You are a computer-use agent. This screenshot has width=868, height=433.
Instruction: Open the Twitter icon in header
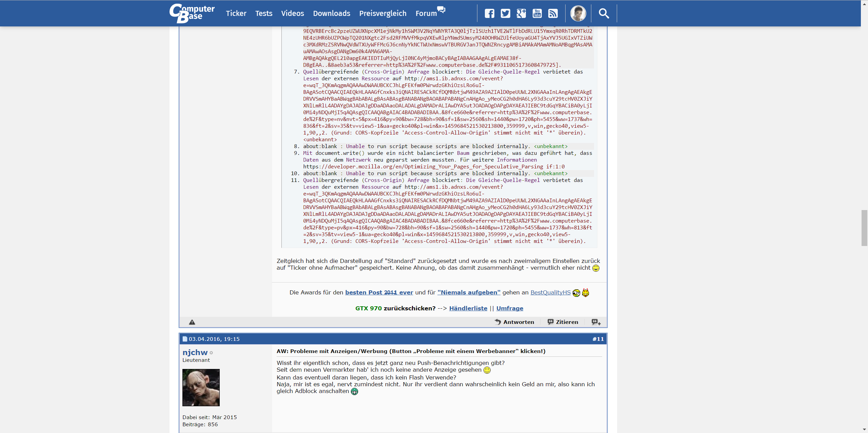(x=505, y=14)
